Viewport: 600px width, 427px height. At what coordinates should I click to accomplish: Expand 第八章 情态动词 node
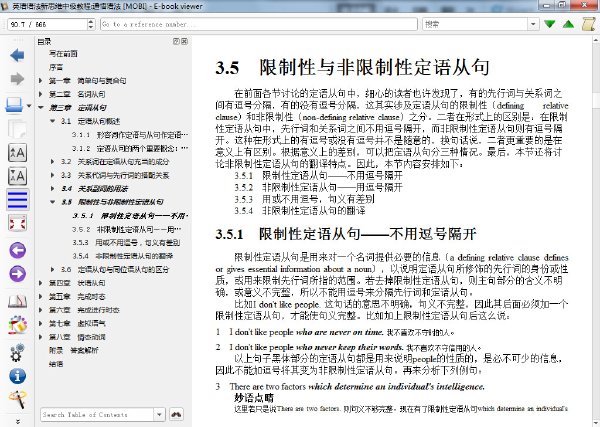tap(41, 337)
